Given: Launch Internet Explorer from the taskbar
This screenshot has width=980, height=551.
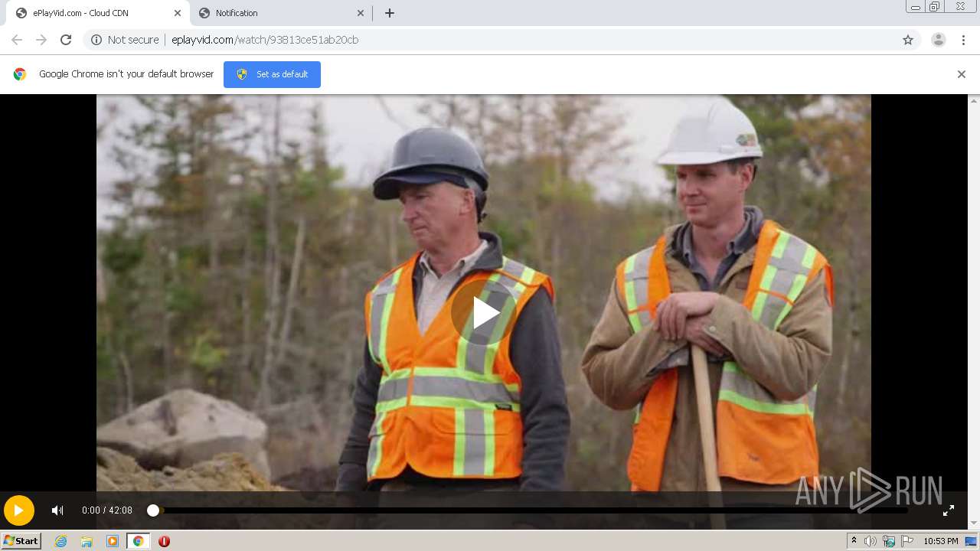Looking at the screenshot, I should click(x=60, y=541).
